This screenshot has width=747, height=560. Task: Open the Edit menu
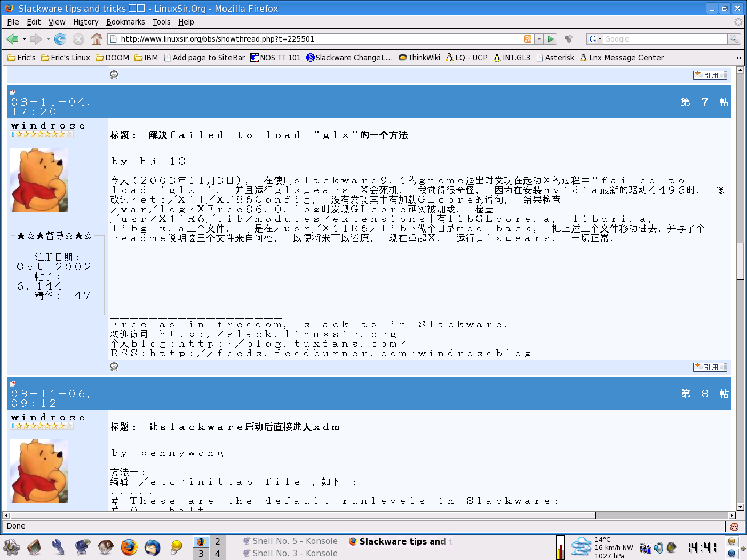[34, 22]
